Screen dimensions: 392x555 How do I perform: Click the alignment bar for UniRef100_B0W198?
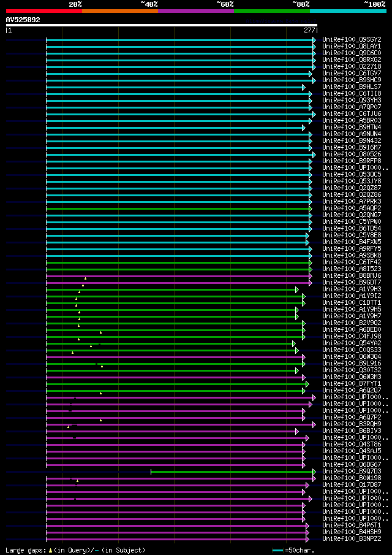pyautogui.click(x=179, y=478)
